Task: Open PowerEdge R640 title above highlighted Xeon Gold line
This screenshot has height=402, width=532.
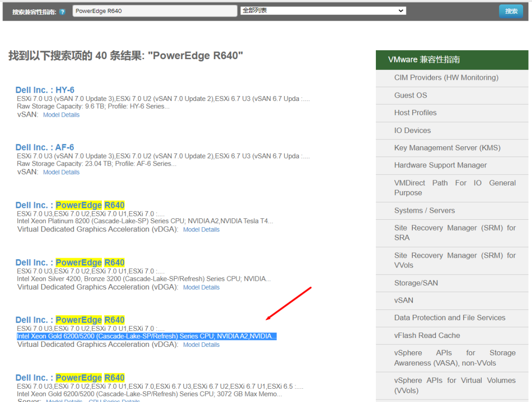Action: [x=70, y=320]
